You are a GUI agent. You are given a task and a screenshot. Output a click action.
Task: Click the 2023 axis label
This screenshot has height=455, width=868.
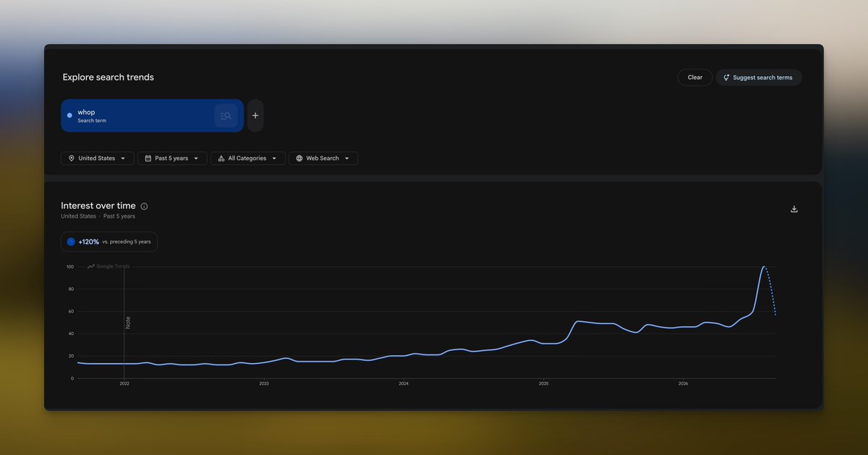[264, 383]
